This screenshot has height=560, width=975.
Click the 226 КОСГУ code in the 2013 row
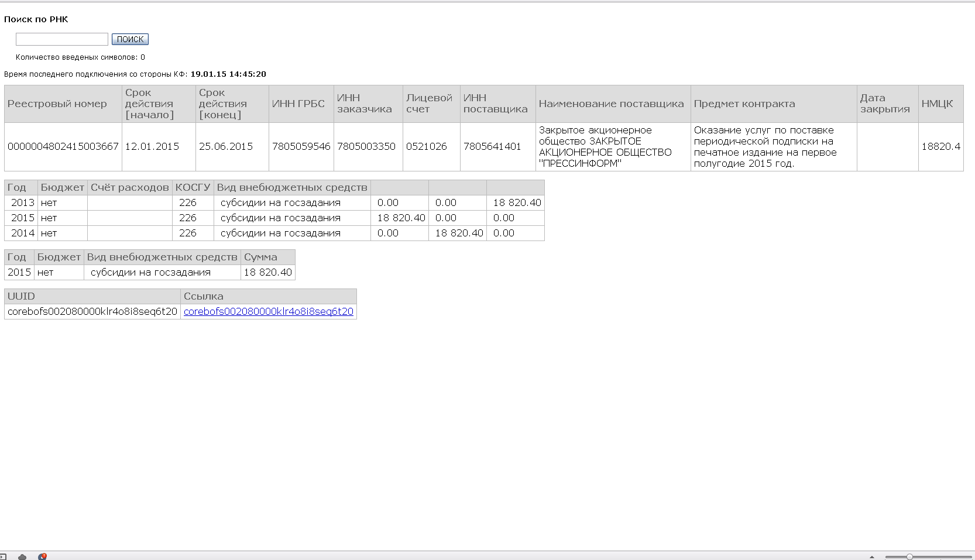pos(188,202)
